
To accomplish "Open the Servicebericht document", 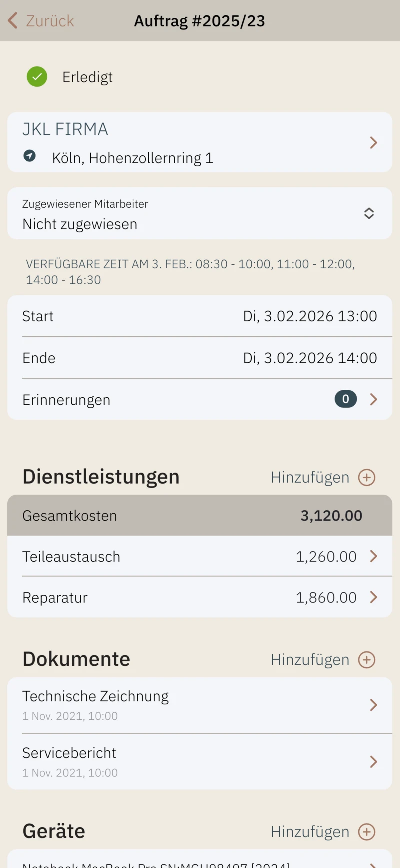I will pyautogui.click(x=200, y=762).
